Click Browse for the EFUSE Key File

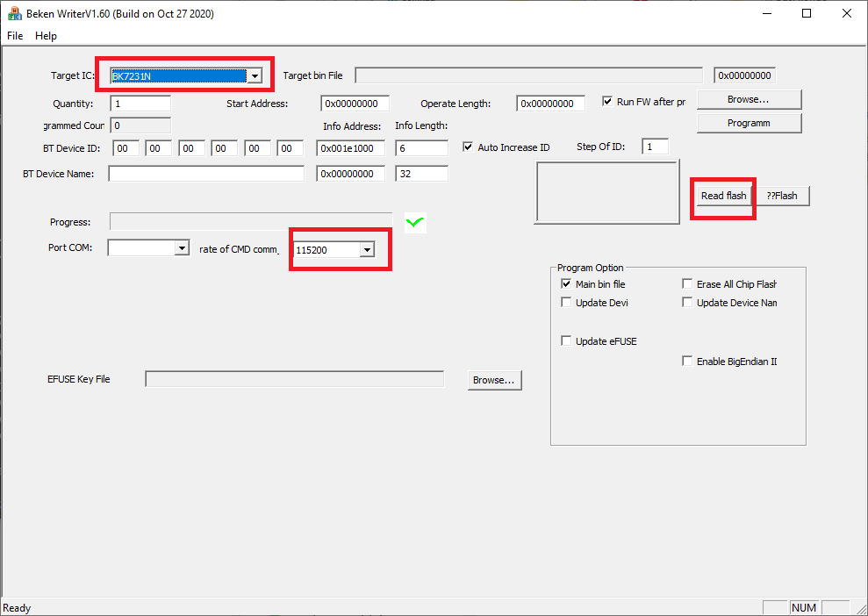(x=494, y=380)
